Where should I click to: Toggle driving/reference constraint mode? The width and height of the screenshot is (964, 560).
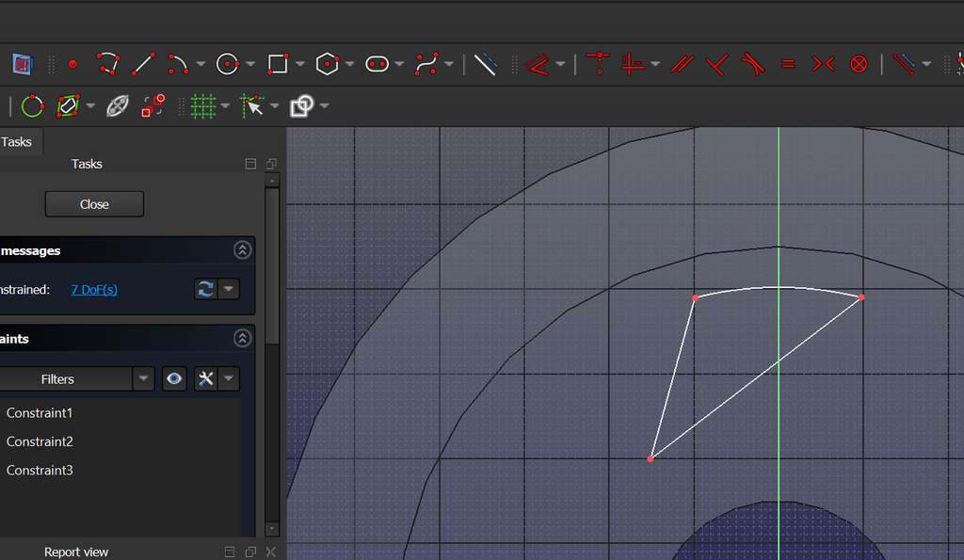pyautogui.click(x=903, y=64)
